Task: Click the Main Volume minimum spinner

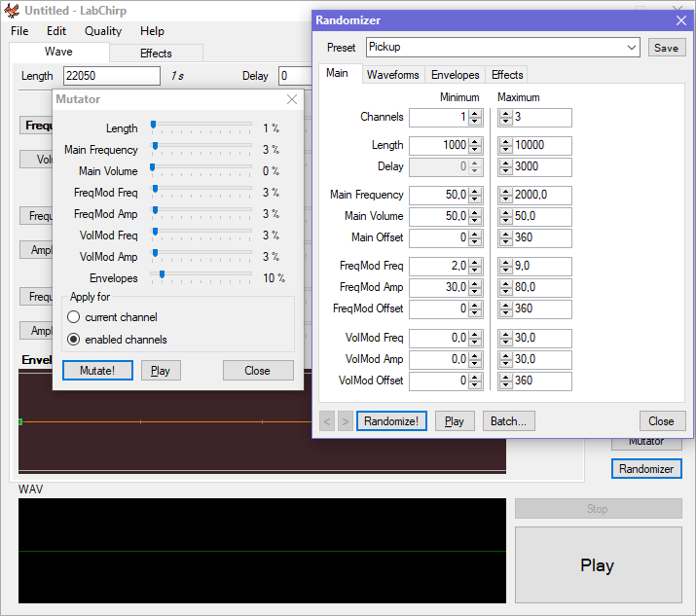Action: pyautogui.click(x=475, y=216)
